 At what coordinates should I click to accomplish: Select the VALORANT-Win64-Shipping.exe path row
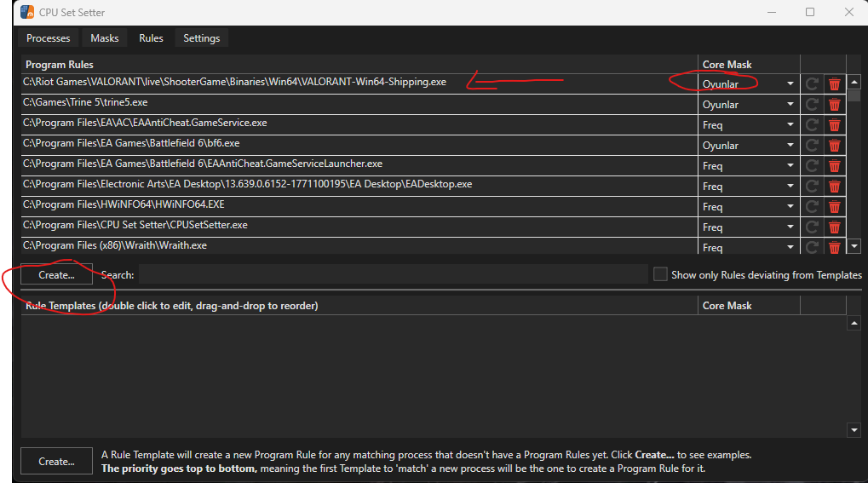(359, 83)
